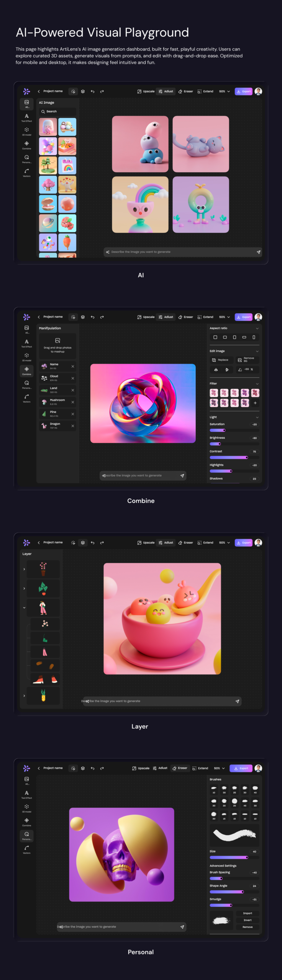Select the tall narrow portrait aspect ratio

(254, 337)
